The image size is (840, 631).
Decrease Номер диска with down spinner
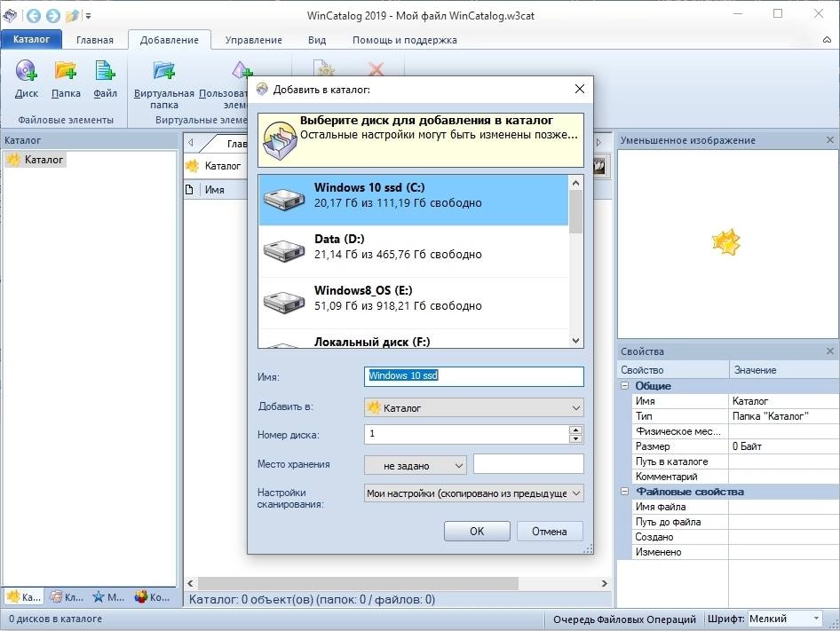point(576,438)
